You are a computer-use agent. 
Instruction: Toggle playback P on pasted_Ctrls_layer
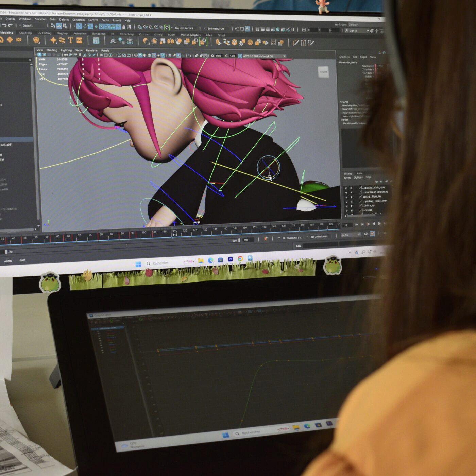(351, 188)
